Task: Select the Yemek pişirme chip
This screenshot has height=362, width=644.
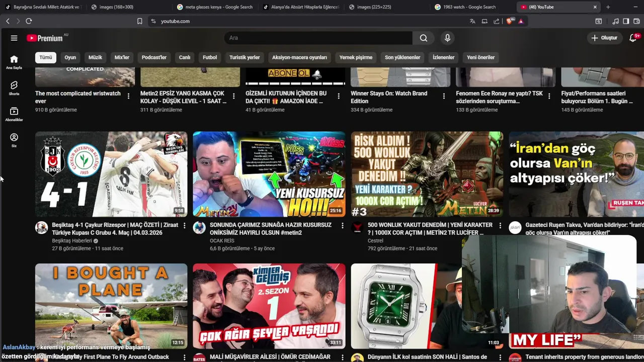Action: pyautogui.click(x=356, y=57)
